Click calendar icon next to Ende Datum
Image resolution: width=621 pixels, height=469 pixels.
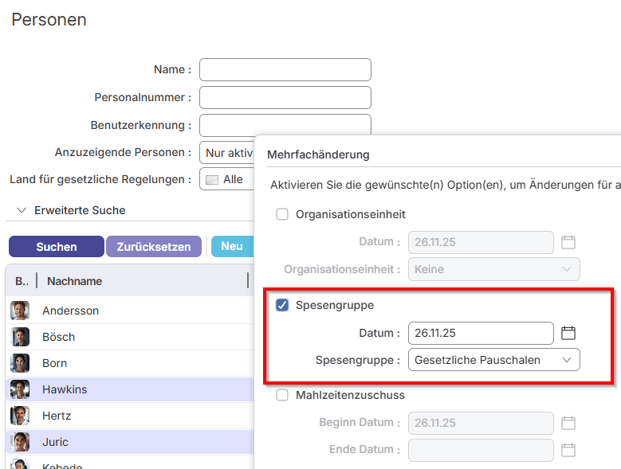[568, 450]
